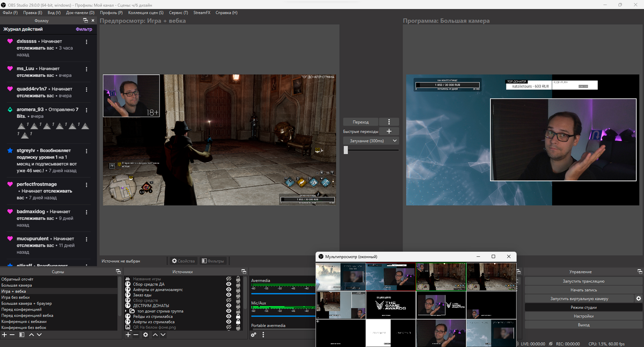The height and width of the screenshot is (347, 644).
Task: Move source up with arrow icon
Action: (x=155, y=335)
